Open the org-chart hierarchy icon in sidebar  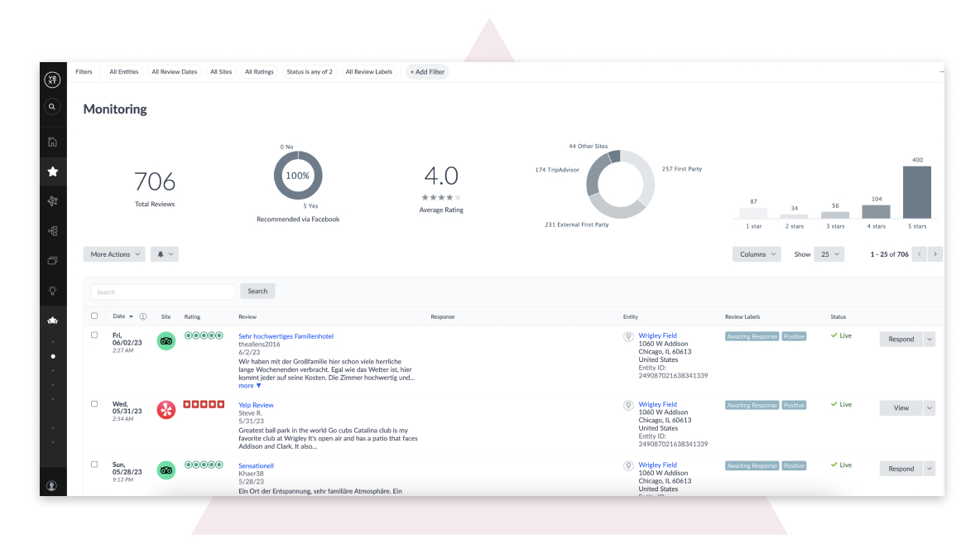[x=52, y=231]
